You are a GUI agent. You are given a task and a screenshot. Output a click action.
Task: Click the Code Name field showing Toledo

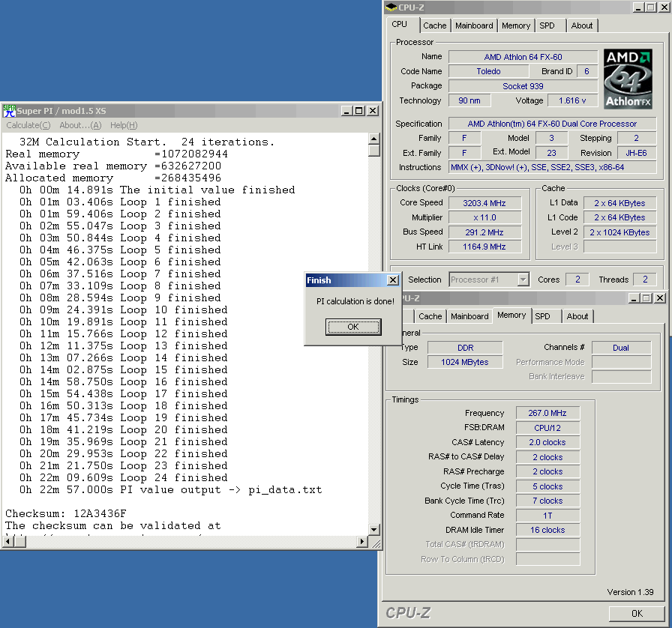point(488,71)
